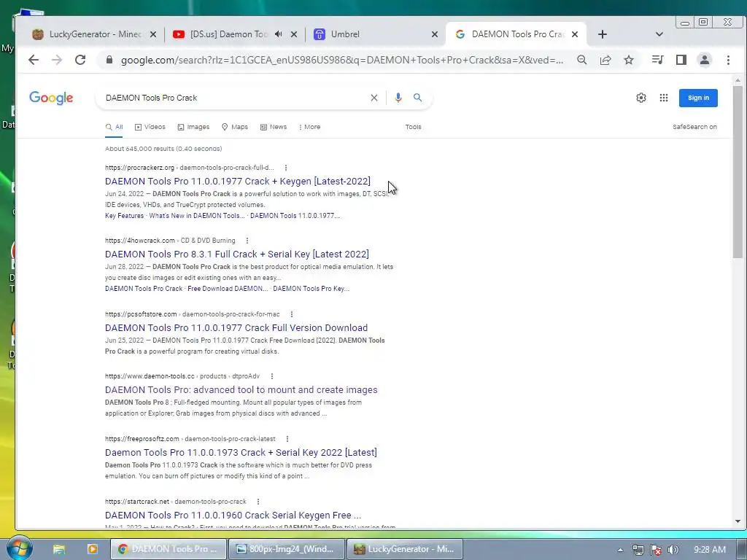
Task: Click the address bar URL
Action: click(x=341, y=60)
